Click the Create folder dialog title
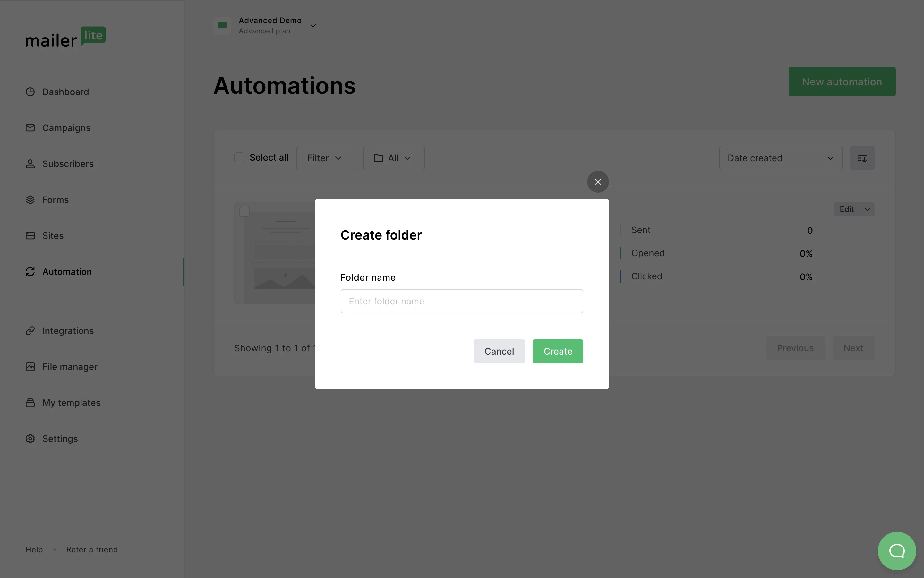Viewport: 924px width, 578px height. click(x=381, y=235)
